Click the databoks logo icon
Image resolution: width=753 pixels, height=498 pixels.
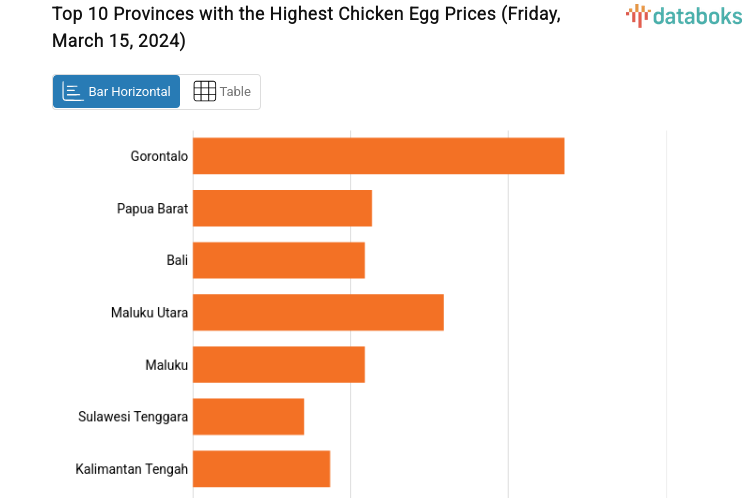coord(638,14)
